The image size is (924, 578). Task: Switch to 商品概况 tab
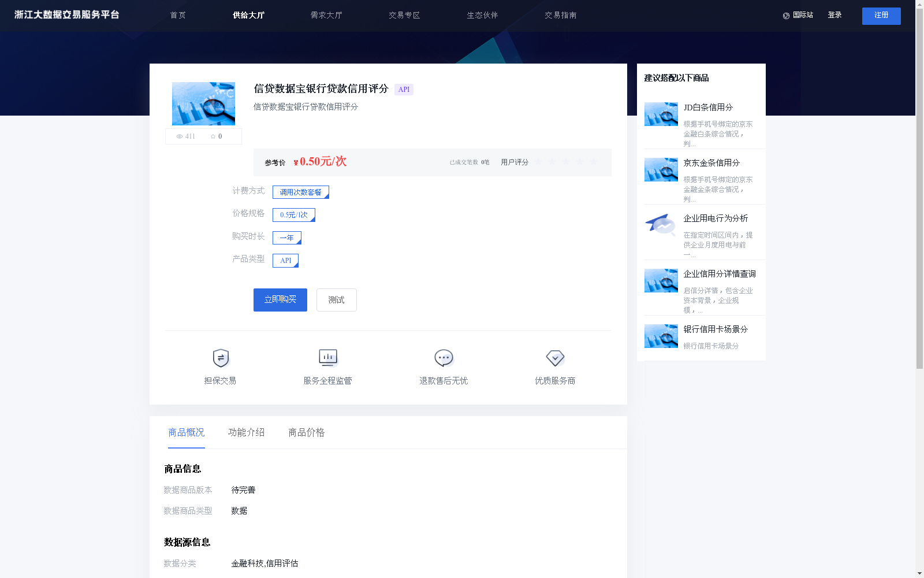(187, 432)
